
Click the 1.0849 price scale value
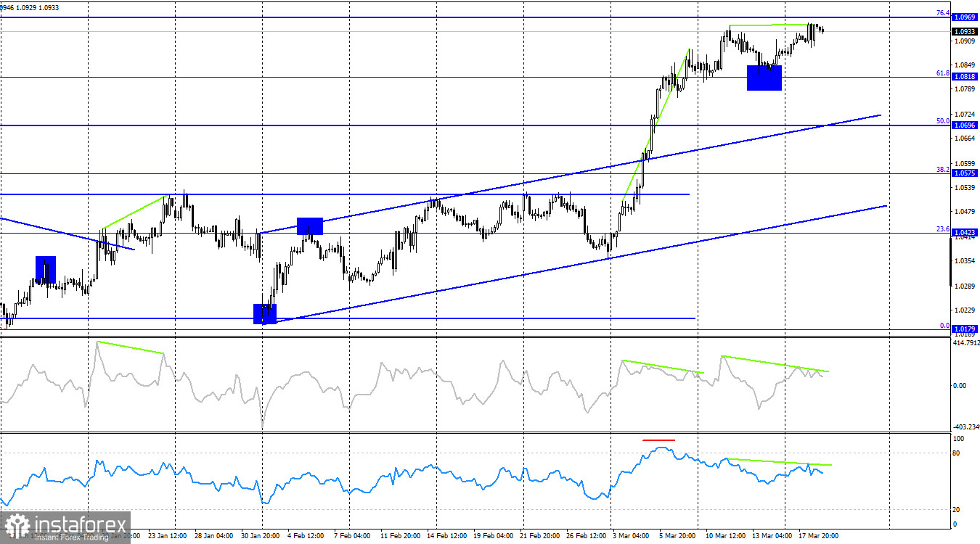pos(966,65)
